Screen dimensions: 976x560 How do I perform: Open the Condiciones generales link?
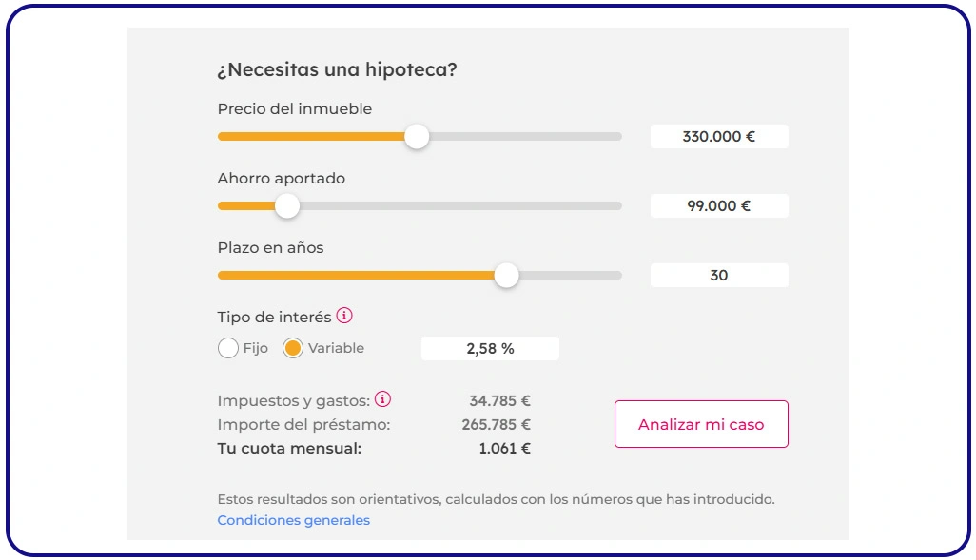293,520
